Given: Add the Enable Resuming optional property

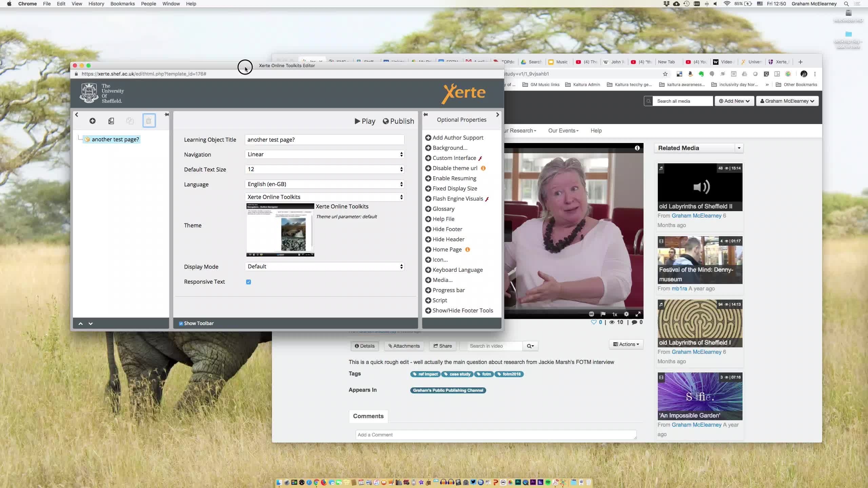Looking at the screenshot, I should (x=451, y=178).
